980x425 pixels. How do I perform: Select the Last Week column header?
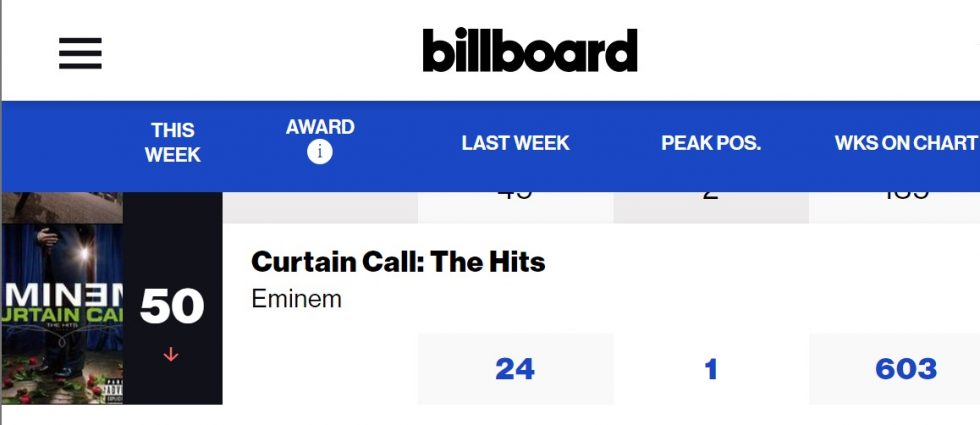pos(516,143)
